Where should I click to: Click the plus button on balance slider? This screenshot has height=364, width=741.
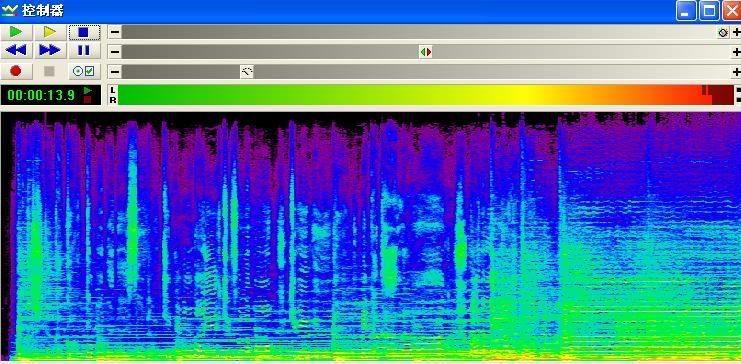click(x=736, y=52)
